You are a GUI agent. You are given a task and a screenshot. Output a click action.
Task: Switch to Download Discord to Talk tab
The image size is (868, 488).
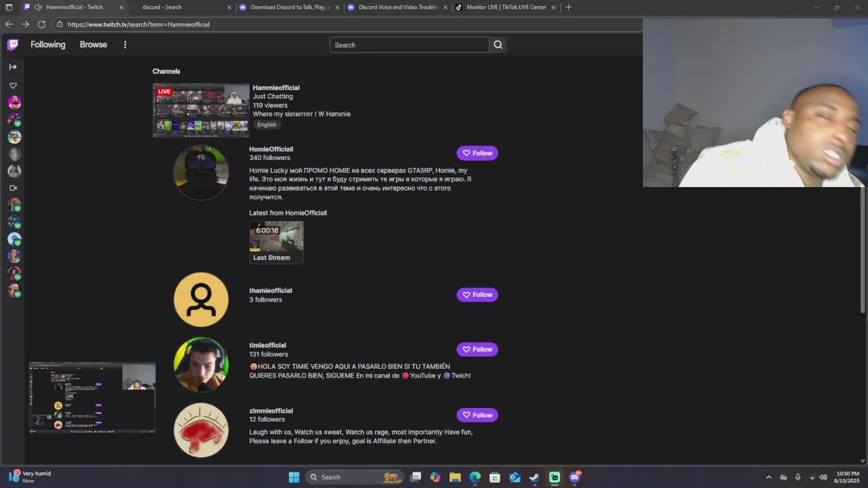pyautogui.click(x=290, y=7)
